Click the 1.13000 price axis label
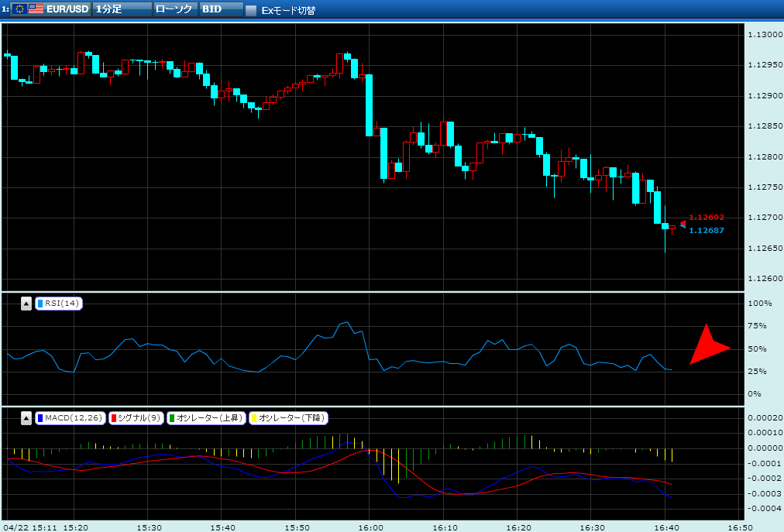The height and width of the screenshot is (532, 784). [765, 35]
